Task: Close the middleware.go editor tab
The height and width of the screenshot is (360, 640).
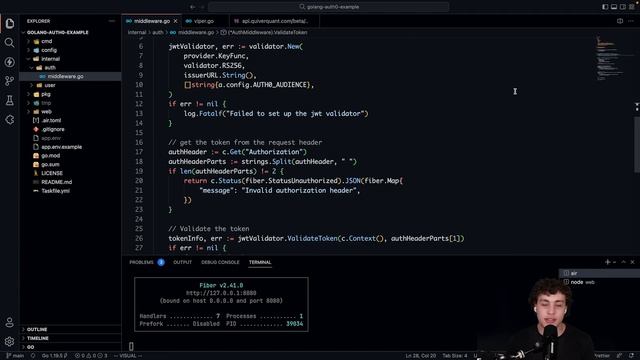Action: pos(176,21)
